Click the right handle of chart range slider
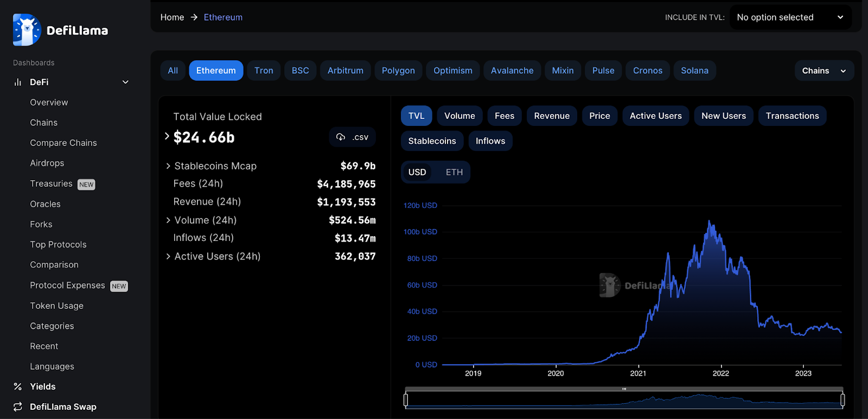 [843, 400]
